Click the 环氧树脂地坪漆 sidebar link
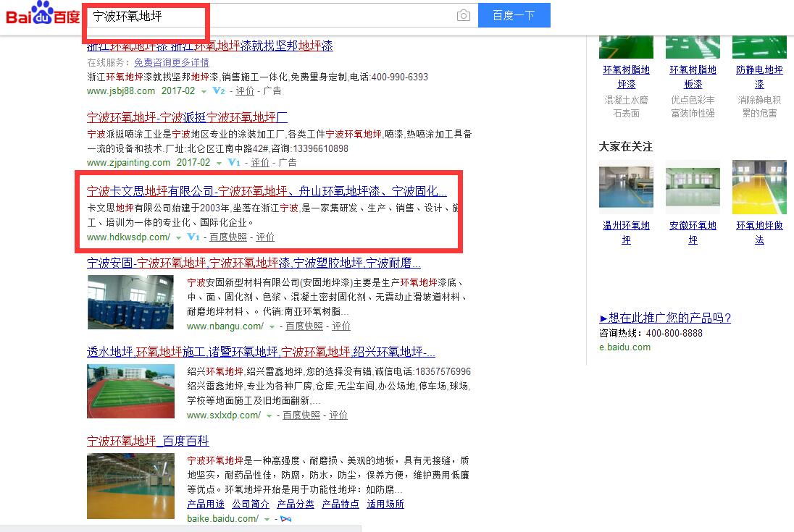Screen dimensions: 794x532 627,77
